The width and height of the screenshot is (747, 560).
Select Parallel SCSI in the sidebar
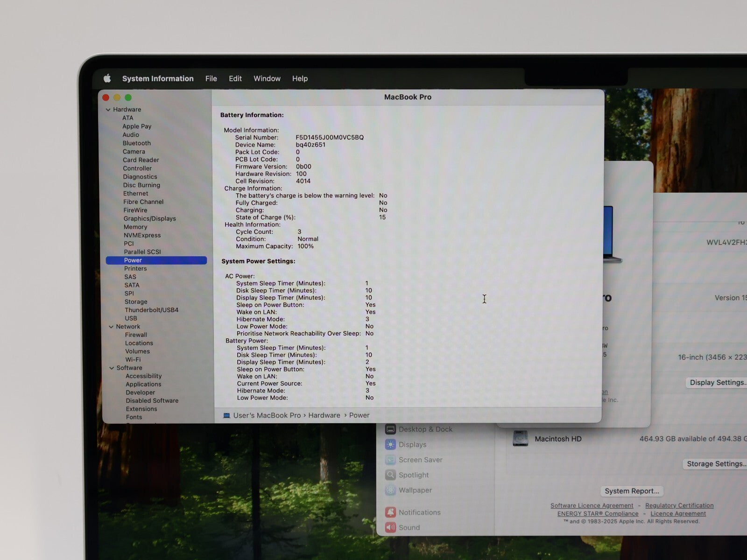click(142, 252)
